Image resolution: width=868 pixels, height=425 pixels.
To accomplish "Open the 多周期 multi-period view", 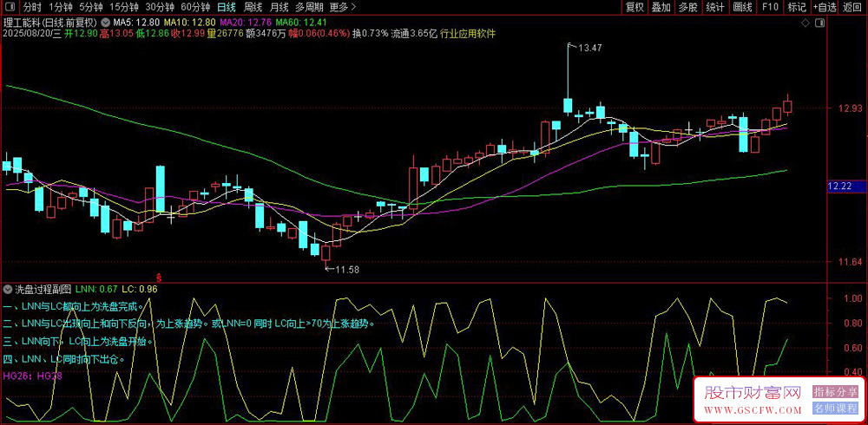I will pos(309,7).
